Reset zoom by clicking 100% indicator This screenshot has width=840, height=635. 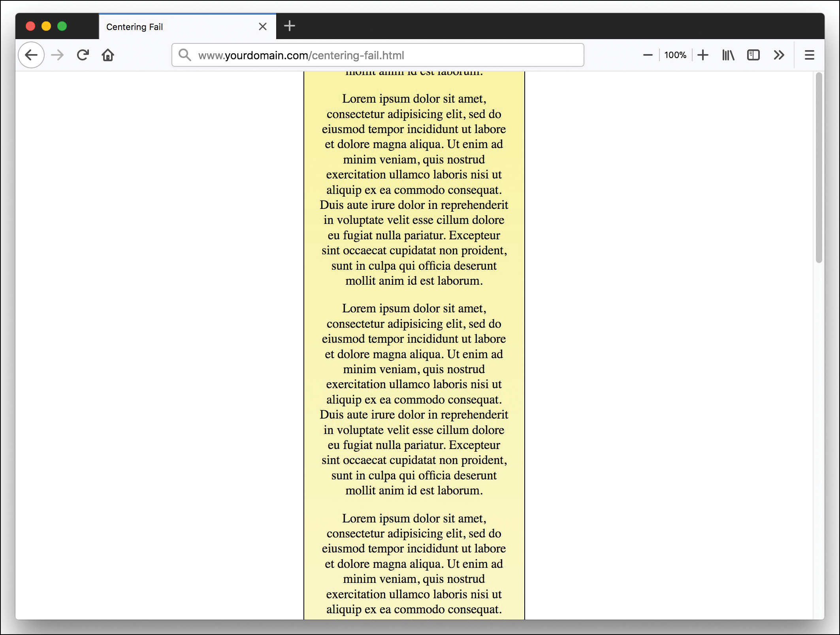coord(675,55)
